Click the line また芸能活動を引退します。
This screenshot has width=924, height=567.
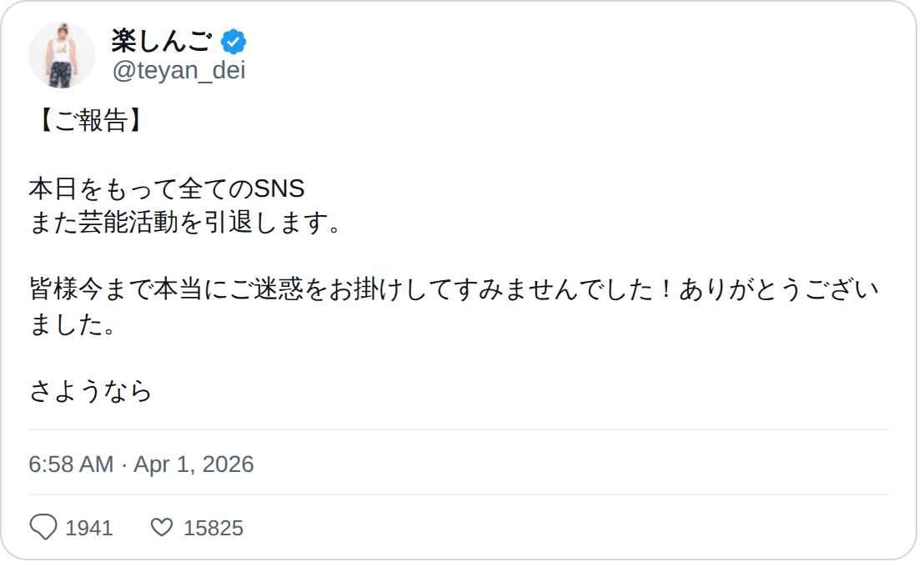pos(185,223)
